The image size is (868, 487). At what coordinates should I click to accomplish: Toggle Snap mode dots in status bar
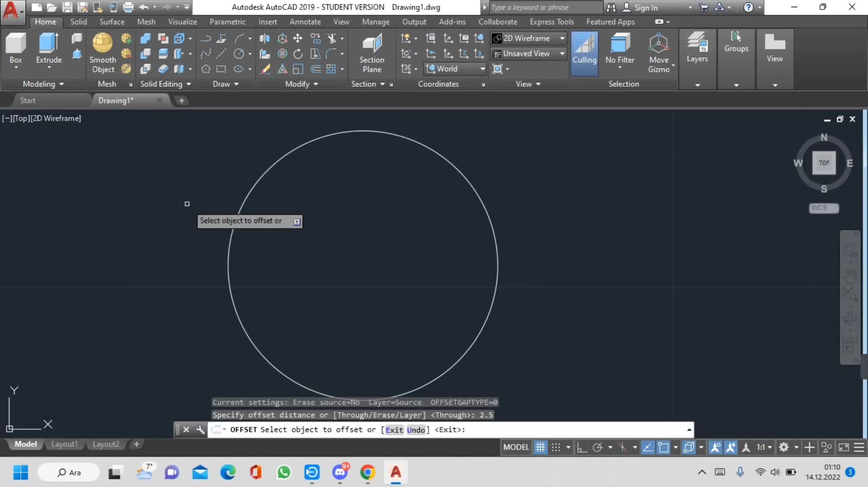pos(556,447)
